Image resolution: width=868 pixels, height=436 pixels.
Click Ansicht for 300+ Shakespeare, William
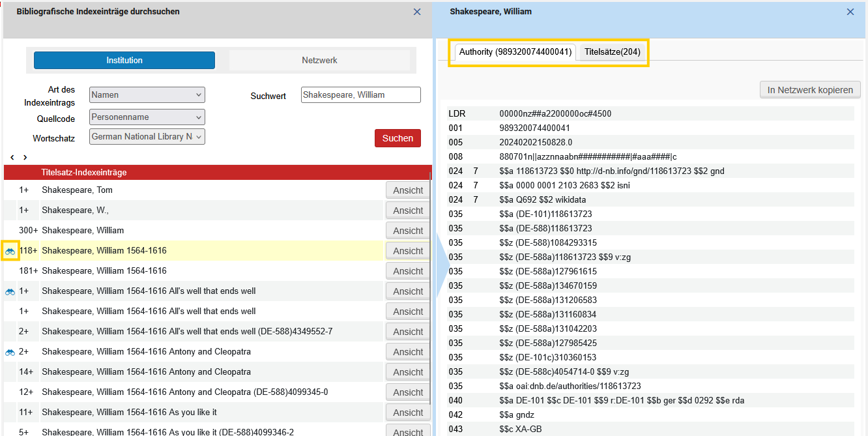pos(408,231)
